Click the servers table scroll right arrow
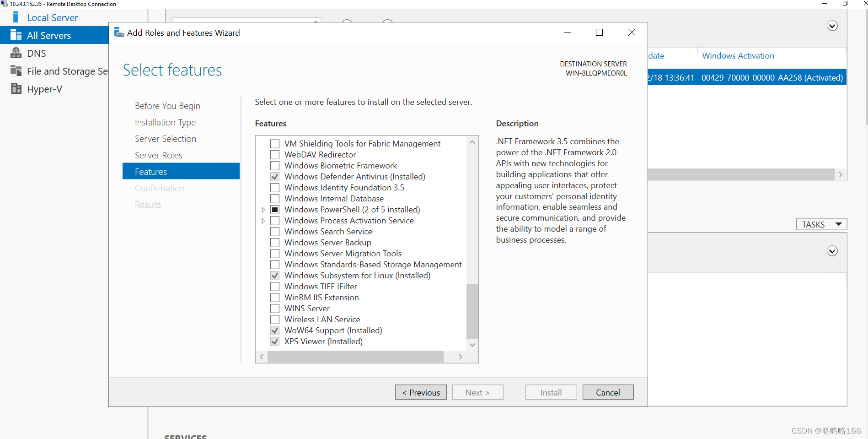 [x=841, y=174]
